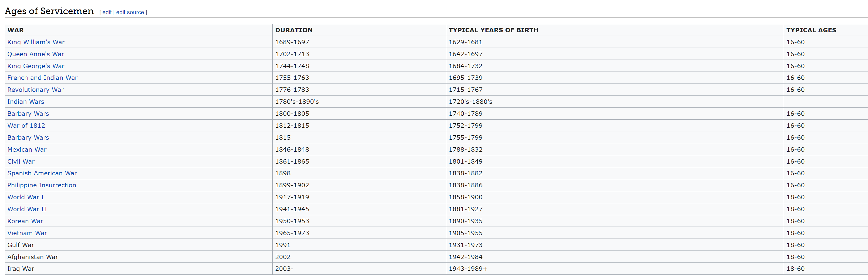Image resolution: width=868 pixels, height=280 pixels.
Task: Open the Philippine Insurrection link
Action: pos(42,185)
